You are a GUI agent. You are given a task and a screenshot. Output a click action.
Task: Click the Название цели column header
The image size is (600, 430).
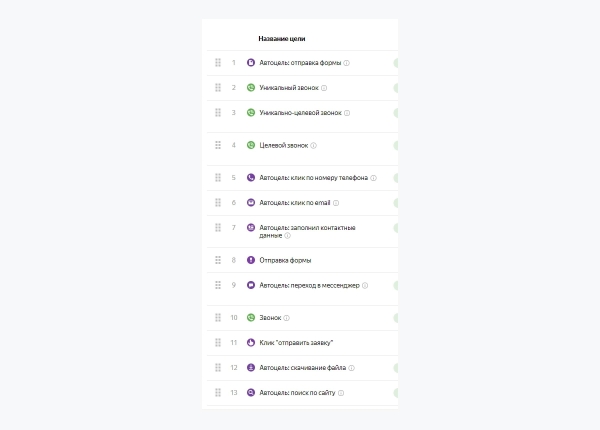(281, 39)
